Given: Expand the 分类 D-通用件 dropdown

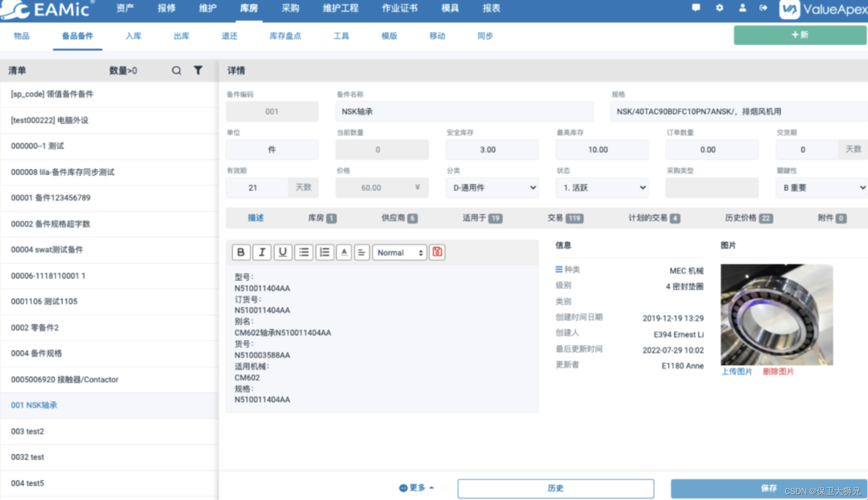Looking at the screenshot, I should (x=492, y=187).
